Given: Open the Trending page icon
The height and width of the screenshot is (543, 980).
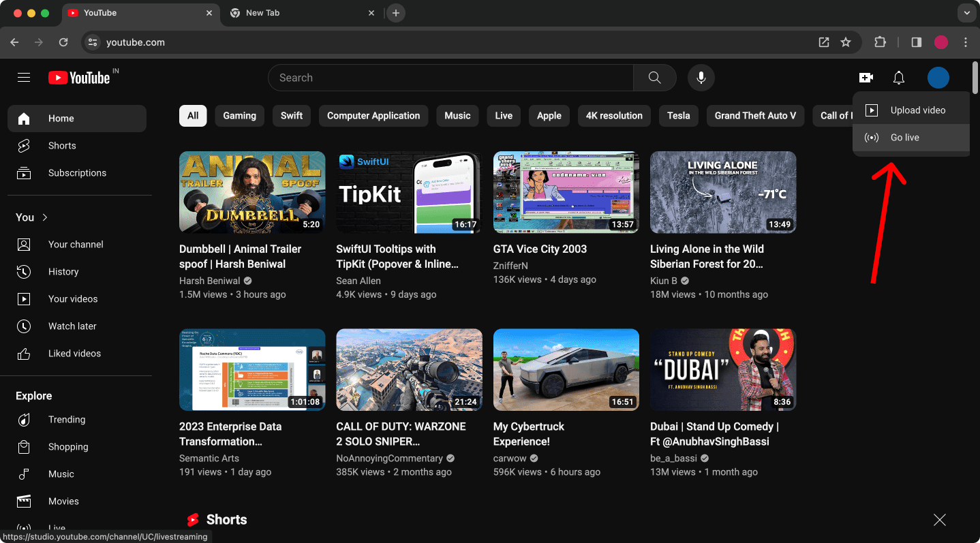Looking at the screenshot, I should click(23, 419).
